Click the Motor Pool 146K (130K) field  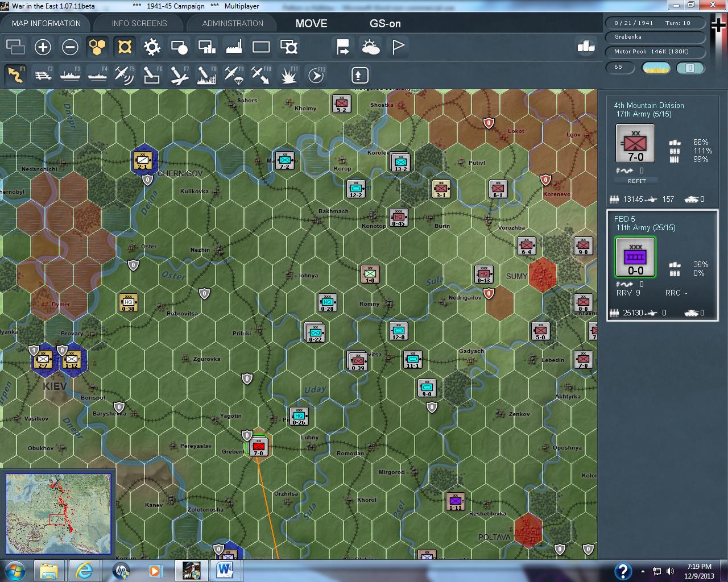click(x=655, y=52)
